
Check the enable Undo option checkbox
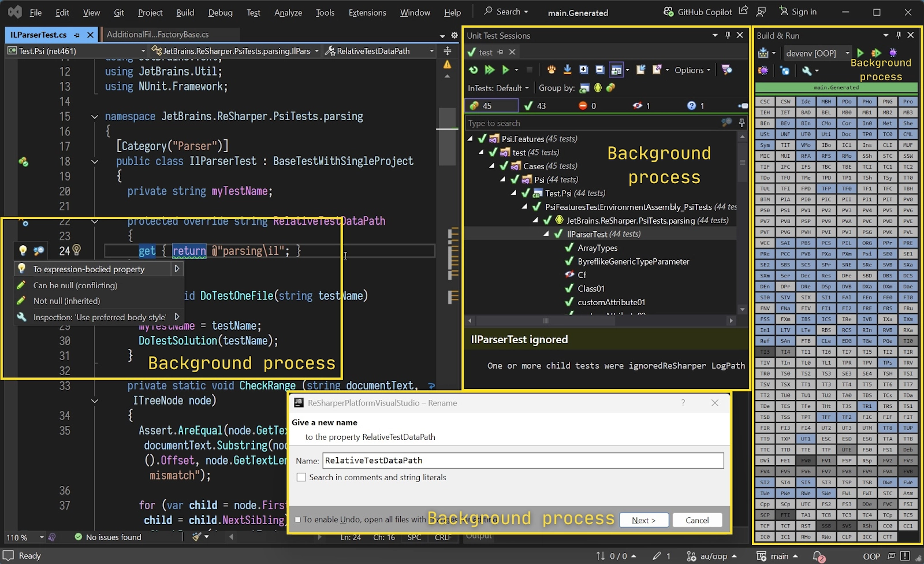tap(298, 520)
